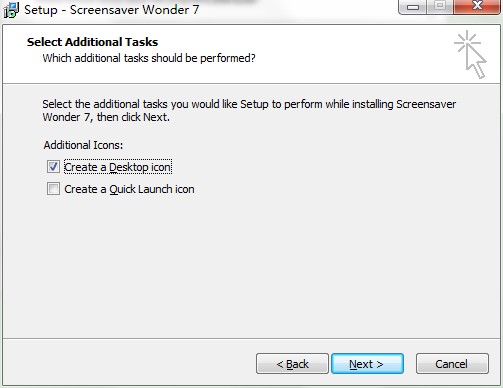Go to the next setup step
Image resolution: width=503 pixels, height=388 pixels.
point(367,364)
